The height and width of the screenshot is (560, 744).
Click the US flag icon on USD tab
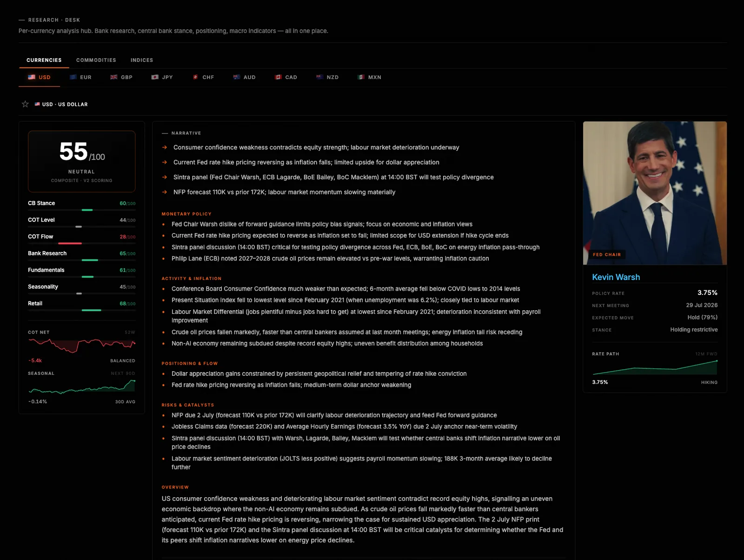pos(32,77)
